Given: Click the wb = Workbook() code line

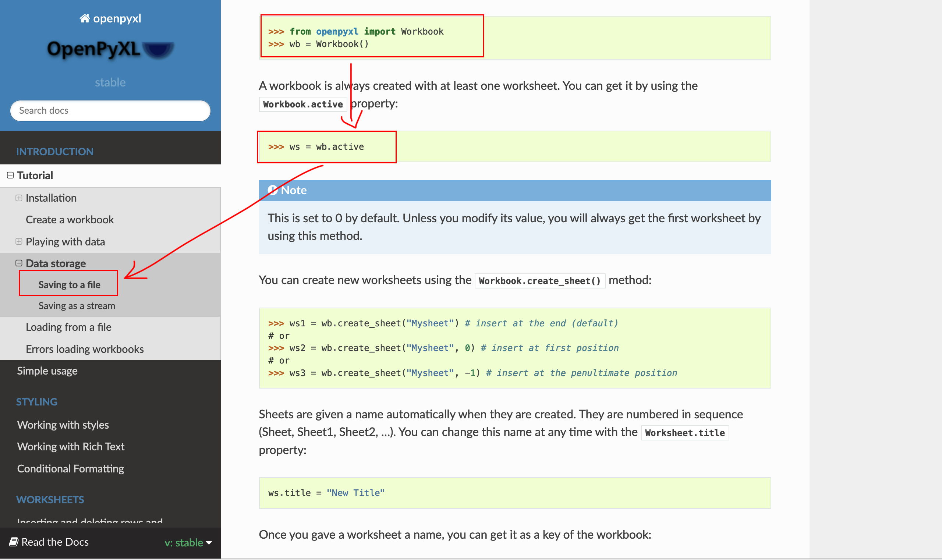Looking at the screenshot, I should (x=318, y=44).
